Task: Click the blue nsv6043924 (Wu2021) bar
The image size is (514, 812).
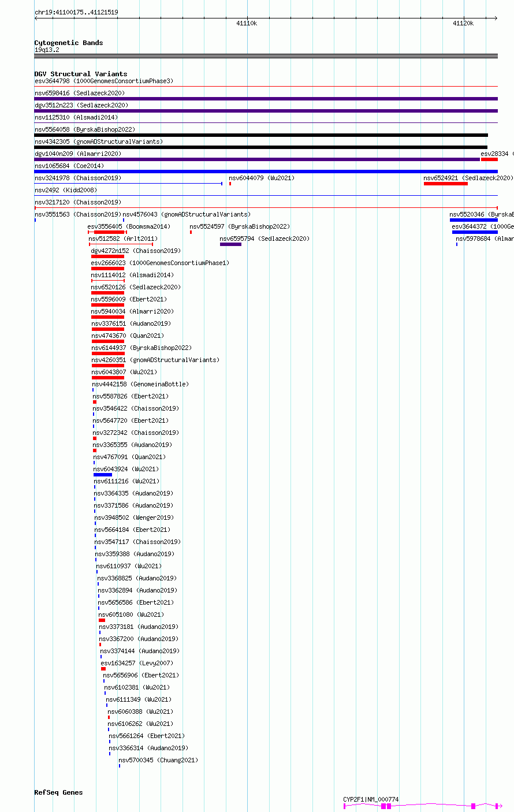Action: point(103,475)
